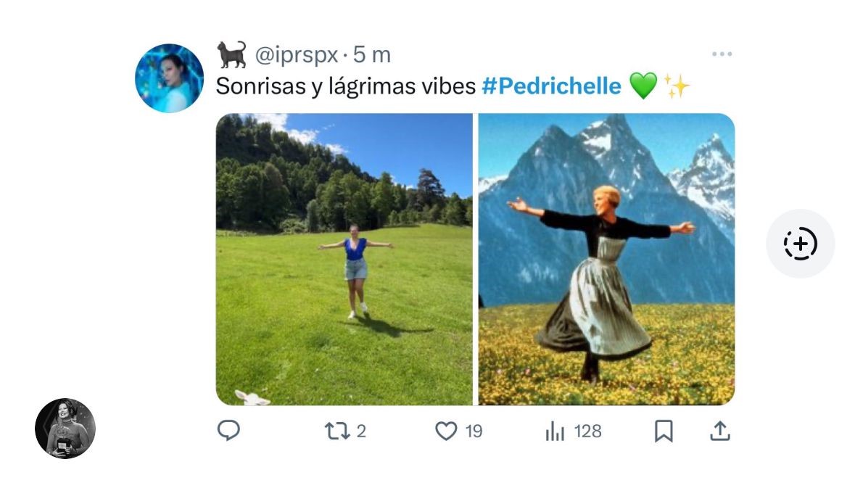Click the 5 m timestamp
The image size is (855, 504).
372,55
